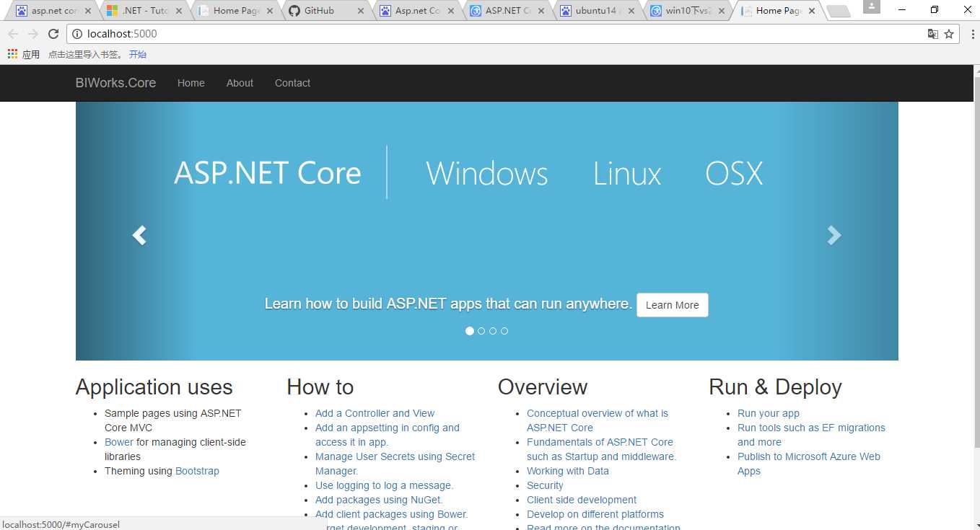
Task: Select the second carousel indicator dot
Action: pyautogui.click(x=481, y=331)
